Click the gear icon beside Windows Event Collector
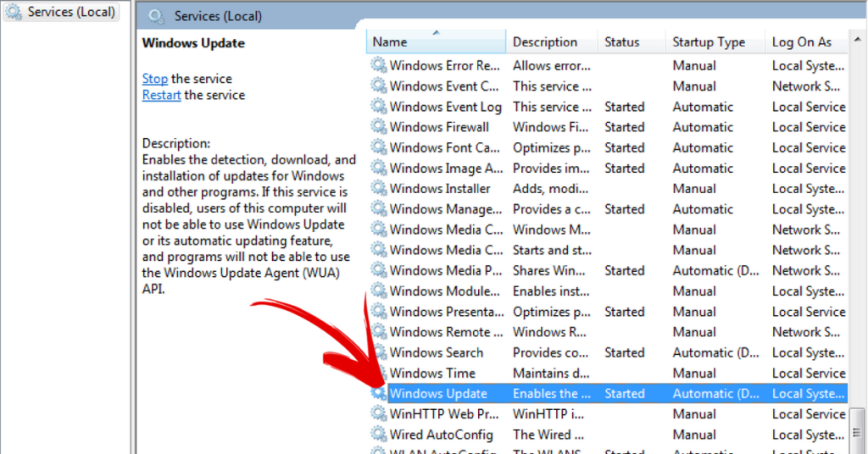Viewport: 868px width, 454px height. pyautogui.click(x=379, y=86)
